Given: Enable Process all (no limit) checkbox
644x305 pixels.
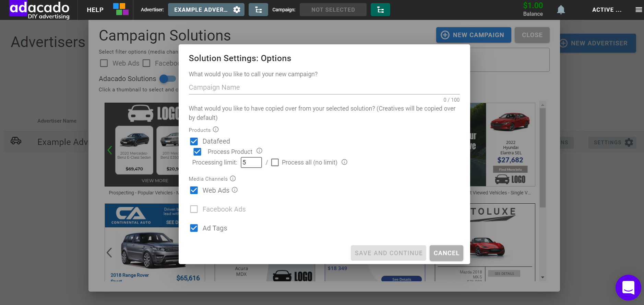Looking at the screenshot, I should point(275,162).
